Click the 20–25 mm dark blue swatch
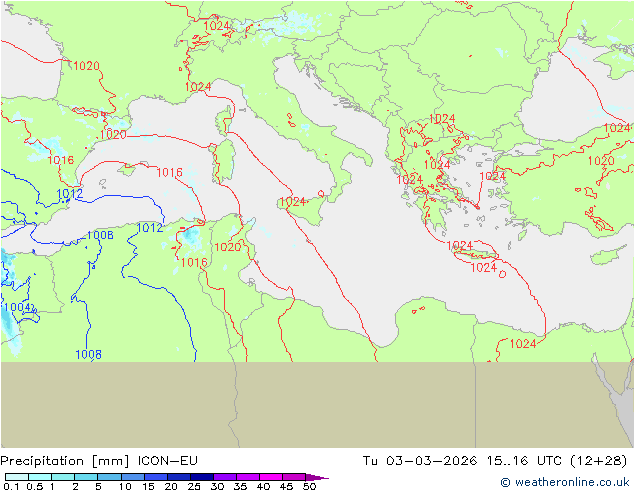This screenshot has width=634, height=490. (x=179, y=477)
